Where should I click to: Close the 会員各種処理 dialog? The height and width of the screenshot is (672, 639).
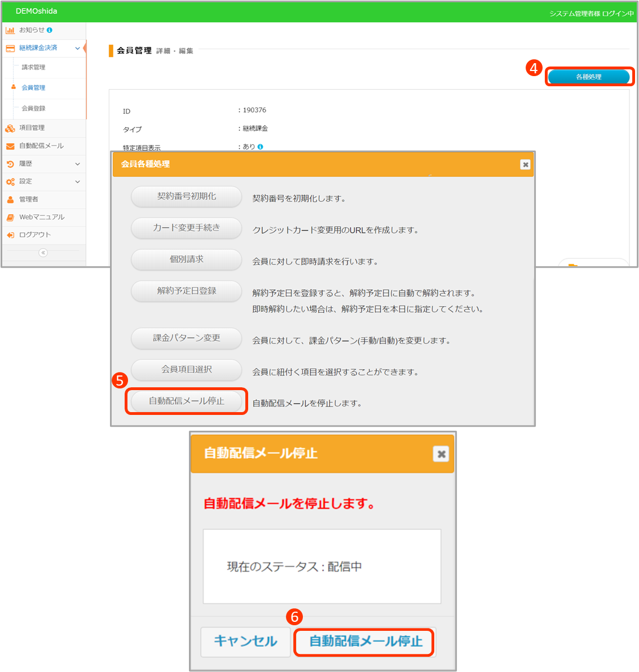(525, 165)
